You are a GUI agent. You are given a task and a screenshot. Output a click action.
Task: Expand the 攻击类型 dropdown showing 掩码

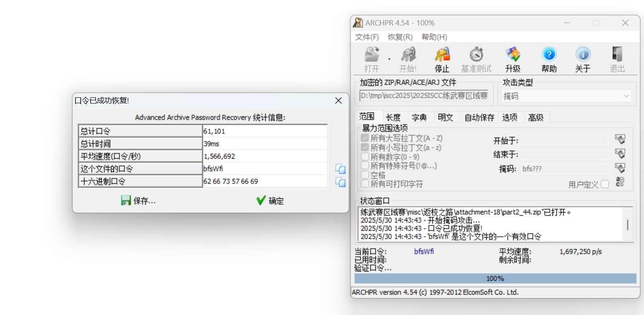click(x=566, y=96)
